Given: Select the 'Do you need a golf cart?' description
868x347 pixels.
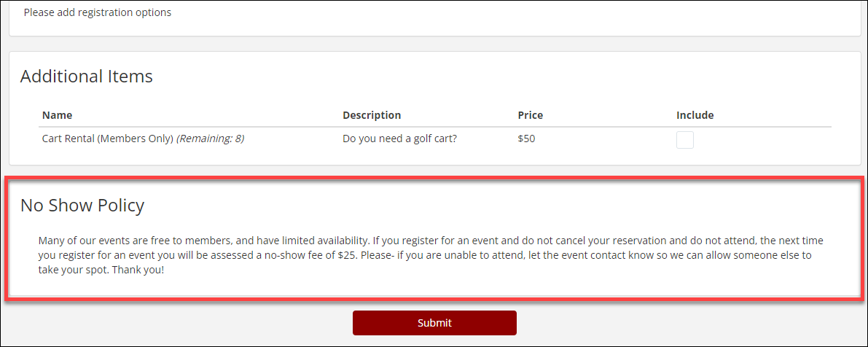Looking at the screenshot, I should [x=399, y=139].
